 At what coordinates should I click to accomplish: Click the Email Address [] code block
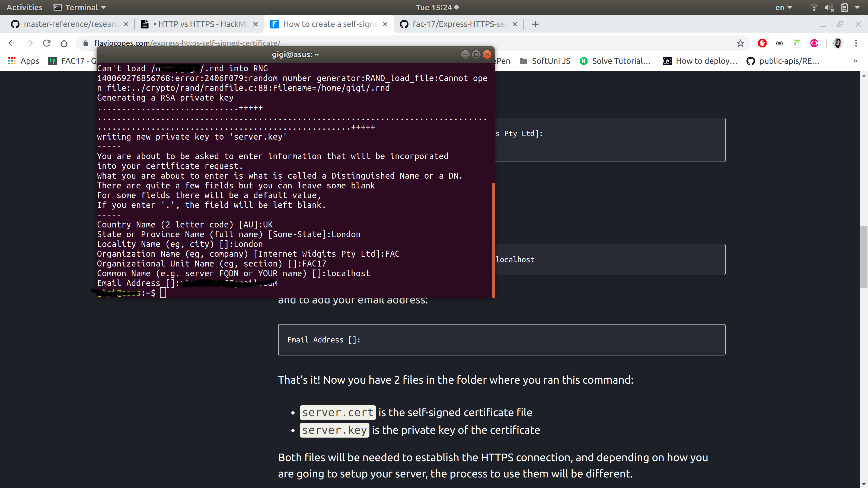coord(501,339)
